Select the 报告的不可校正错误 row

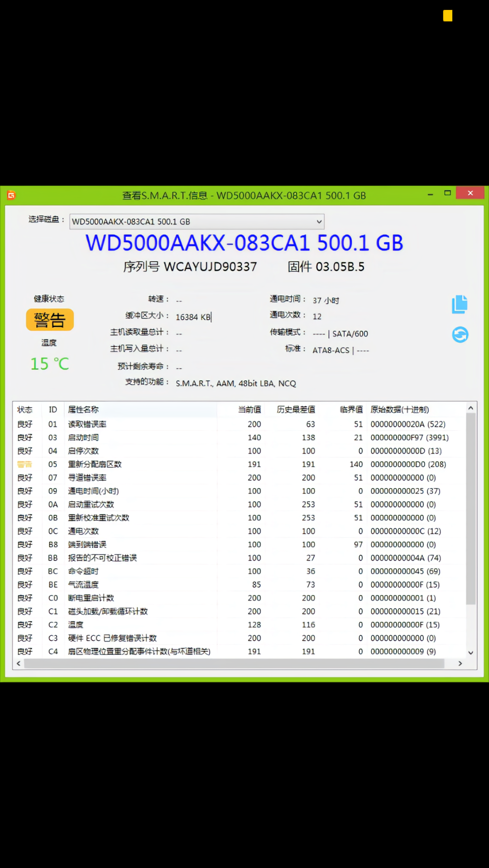point(239,558)
